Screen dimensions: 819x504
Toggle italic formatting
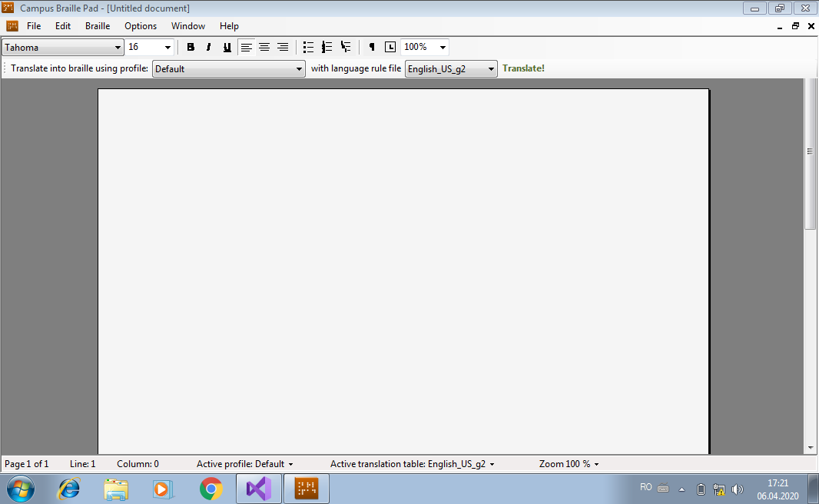point(208,48)
